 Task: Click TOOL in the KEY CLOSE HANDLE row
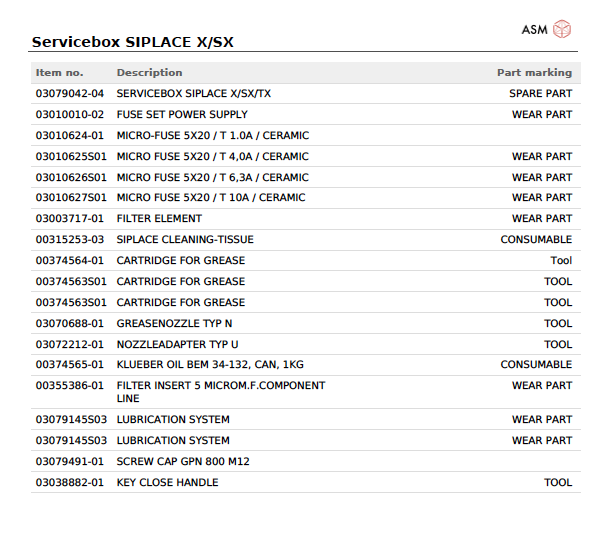pos(558,483)
